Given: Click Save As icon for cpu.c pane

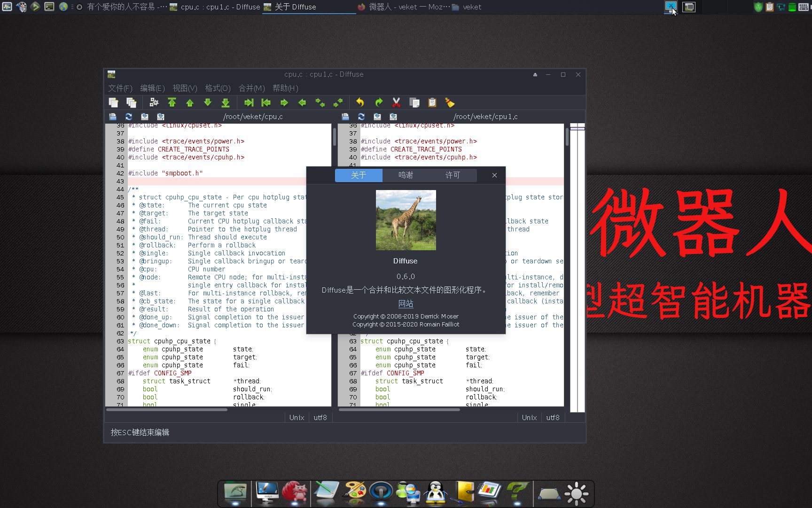Looking at the screenshot, I should pyautogui.click(x=161, y=117).
